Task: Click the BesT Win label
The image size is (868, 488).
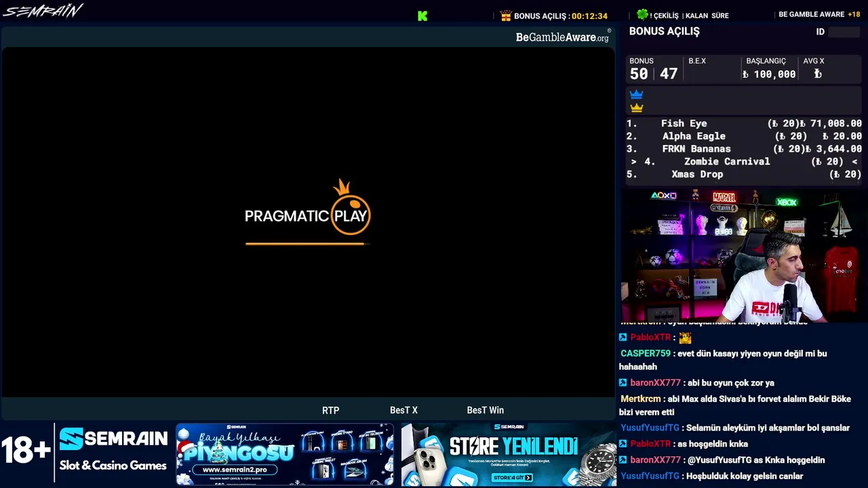Action: point(486,410)
